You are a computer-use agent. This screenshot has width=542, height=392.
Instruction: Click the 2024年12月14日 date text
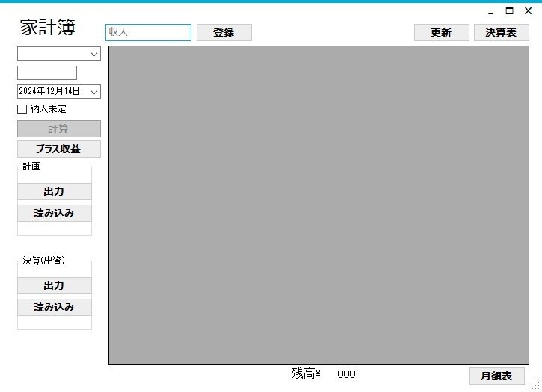[x=49, y=91]
